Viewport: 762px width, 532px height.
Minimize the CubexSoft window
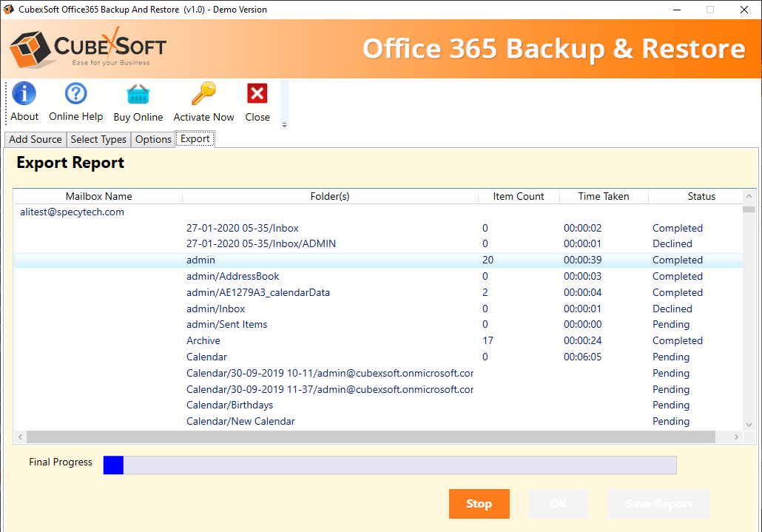pyautogui.click(x=676, y=10)
